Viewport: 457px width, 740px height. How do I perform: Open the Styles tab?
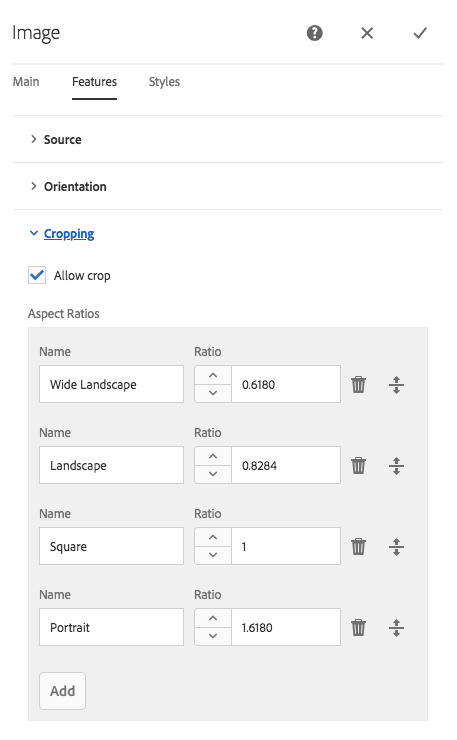[x=164, y=82]
